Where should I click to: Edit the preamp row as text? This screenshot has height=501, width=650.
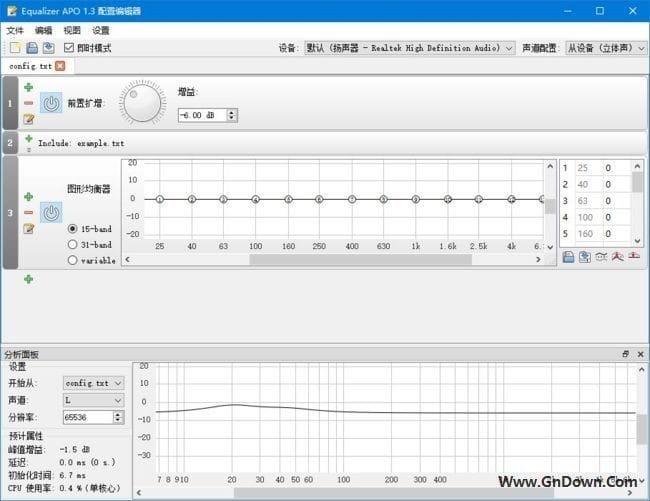click(x=29, y=119)
